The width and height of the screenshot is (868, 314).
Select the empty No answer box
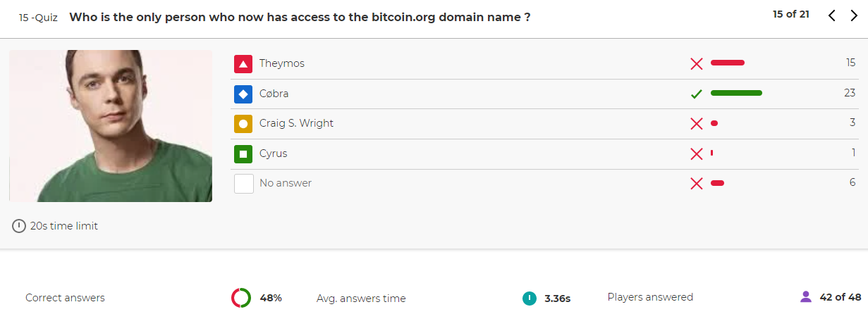coord(243,184)
